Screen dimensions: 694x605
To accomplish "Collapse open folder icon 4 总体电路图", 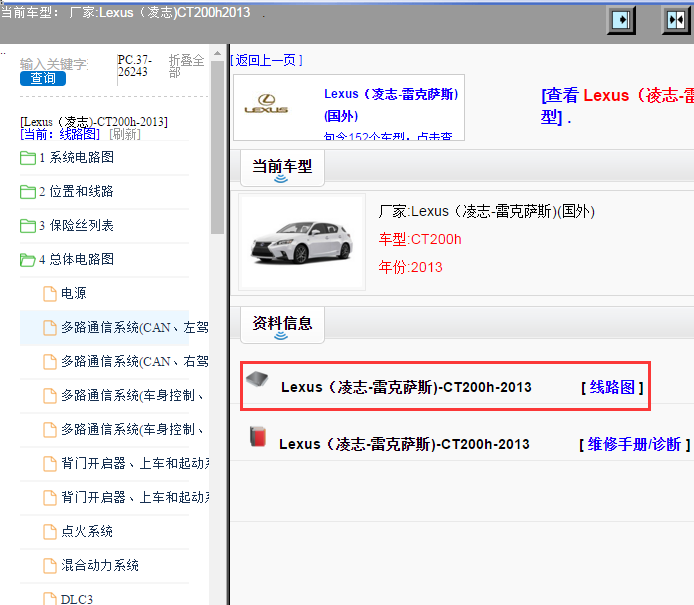I will pos(28,260).
